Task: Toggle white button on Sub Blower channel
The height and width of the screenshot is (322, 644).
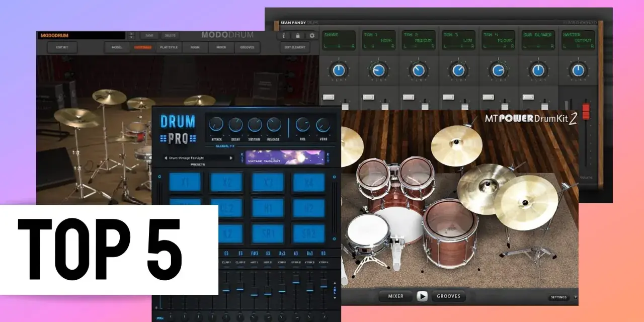Action: pos(528,96)
